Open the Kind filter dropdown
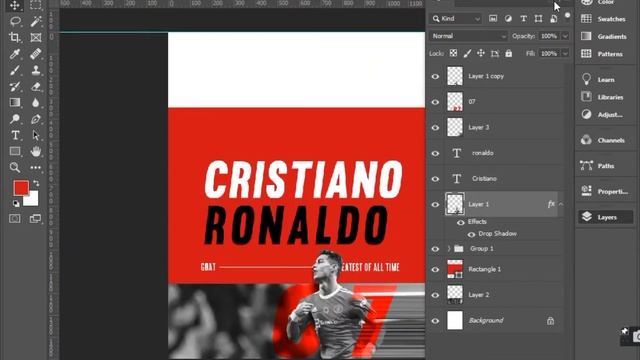 click(x=456, y=19)
